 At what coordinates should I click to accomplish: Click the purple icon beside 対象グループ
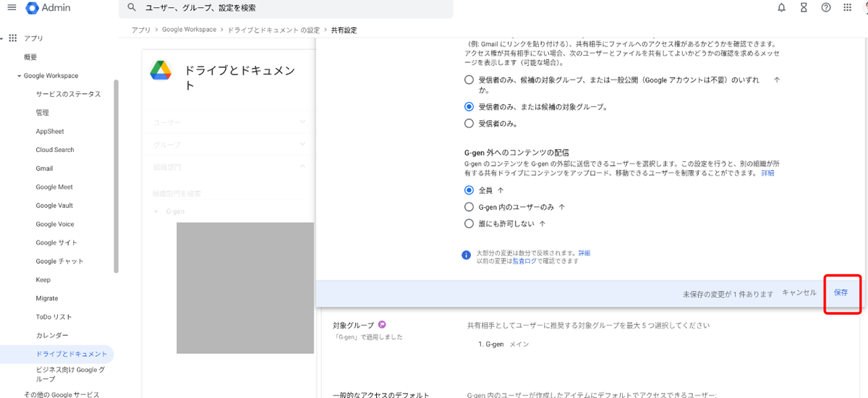(382, 325)
